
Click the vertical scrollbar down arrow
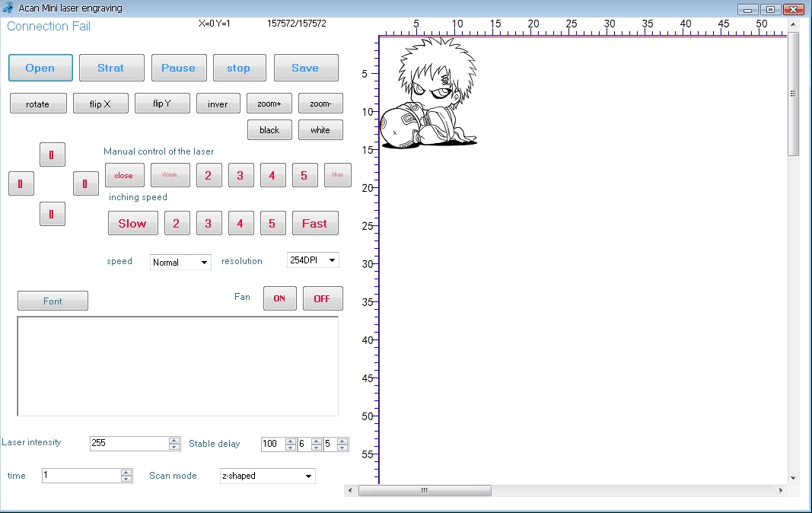pyautogui.click(x=793, y=478)
